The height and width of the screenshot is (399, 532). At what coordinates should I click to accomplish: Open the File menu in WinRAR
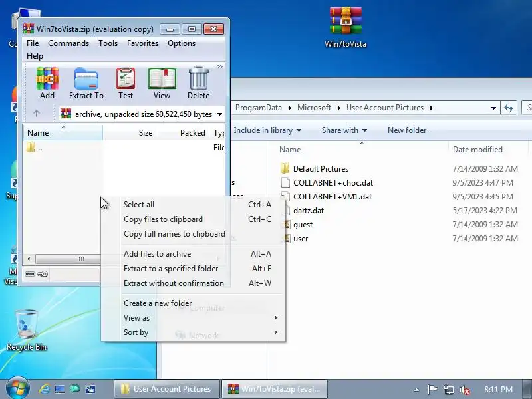(x=33, y=43)
